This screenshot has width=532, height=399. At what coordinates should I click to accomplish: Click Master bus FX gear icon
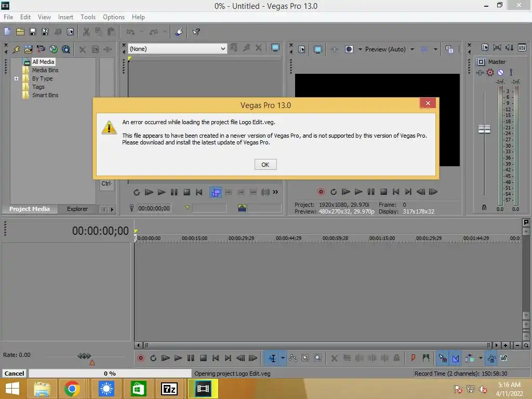(490, 72)
